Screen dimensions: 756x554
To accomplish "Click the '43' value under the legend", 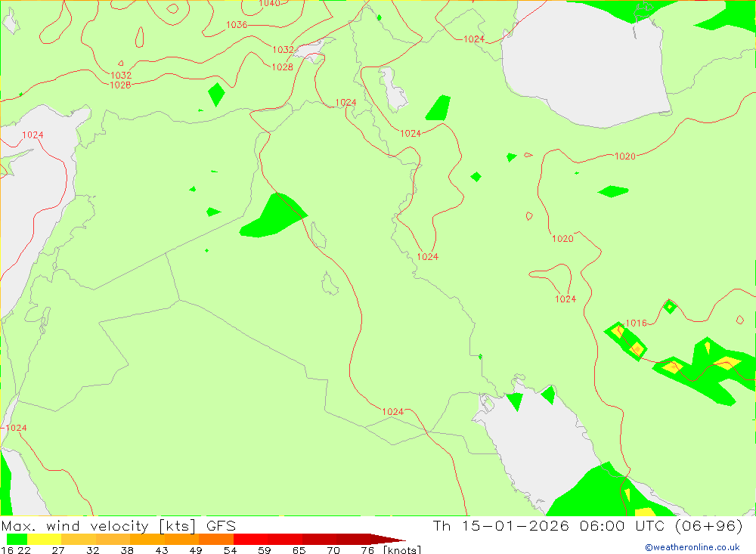I will [x=162, y=550].
